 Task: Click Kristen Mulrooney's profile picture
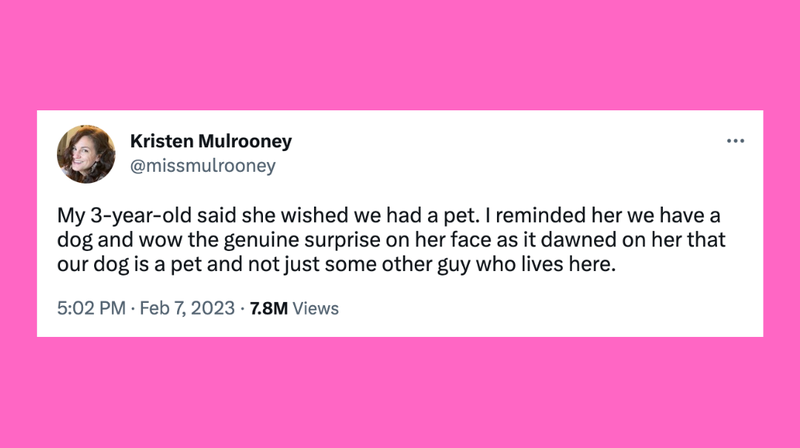pos(86,154)
